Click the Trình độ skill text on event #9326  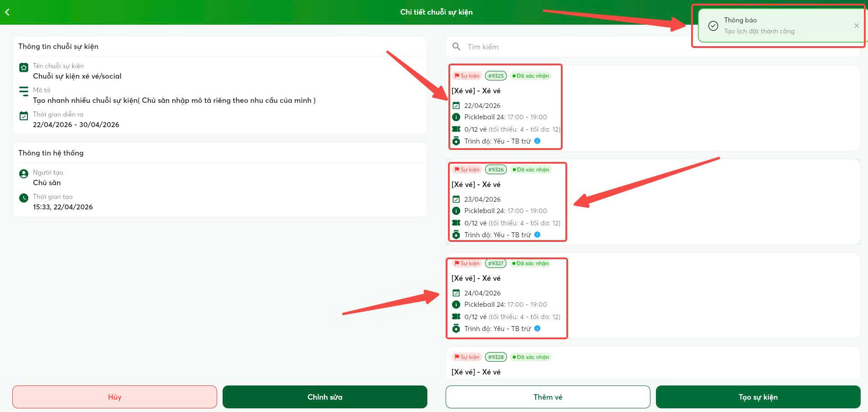(497, 235)
